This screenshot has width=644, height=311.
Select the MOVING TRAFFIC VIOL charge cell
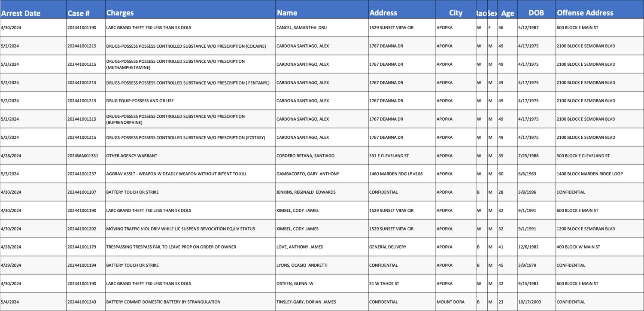(x=190, y=229)
